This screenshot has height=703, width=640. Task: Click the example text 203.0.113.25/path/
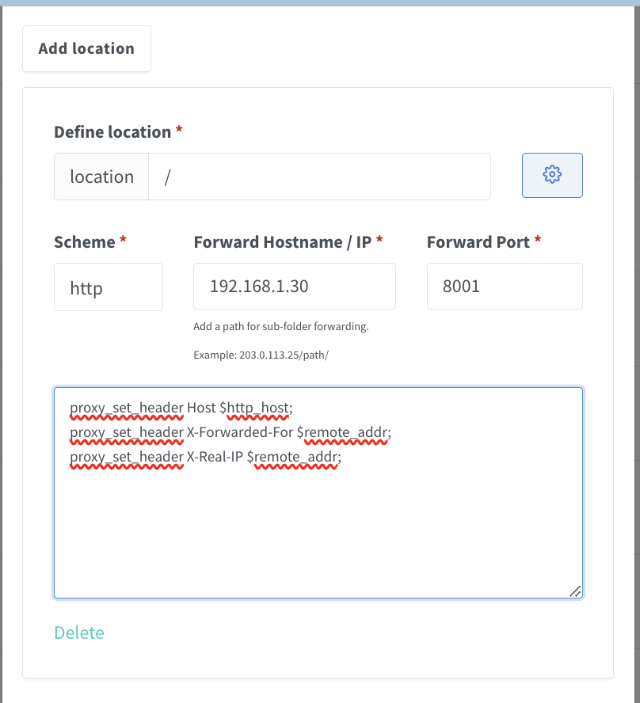[284, 355]
